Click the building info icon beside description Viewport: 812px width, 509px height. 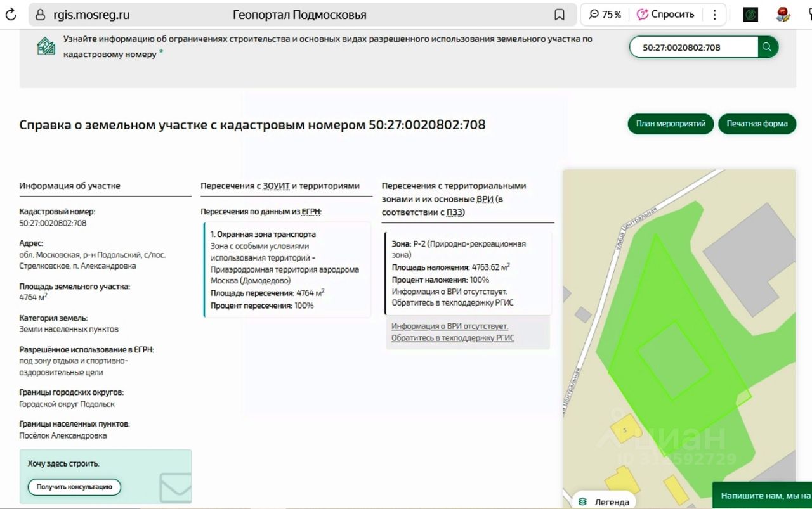click(x=46, y=46)
